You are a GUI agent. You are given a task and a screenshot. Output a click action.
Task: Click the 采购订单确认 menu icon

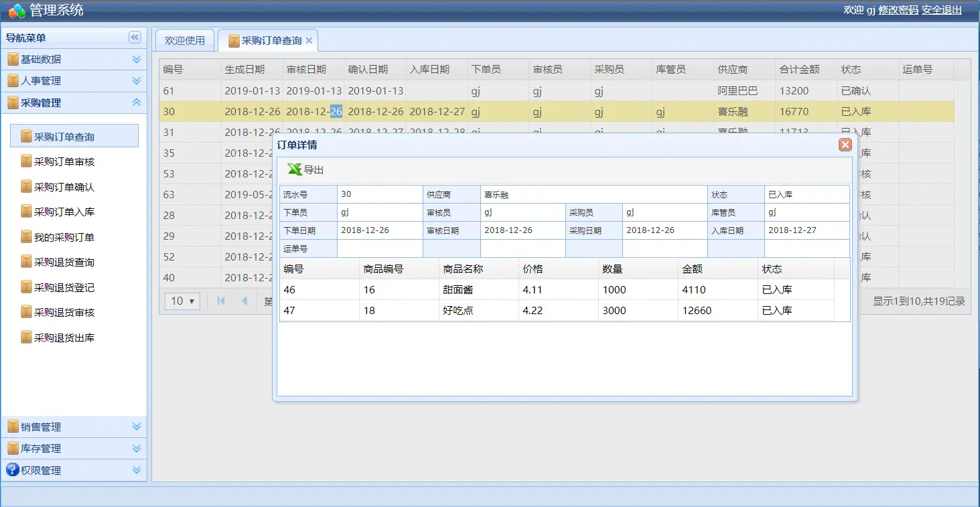(x=26, y=187)
